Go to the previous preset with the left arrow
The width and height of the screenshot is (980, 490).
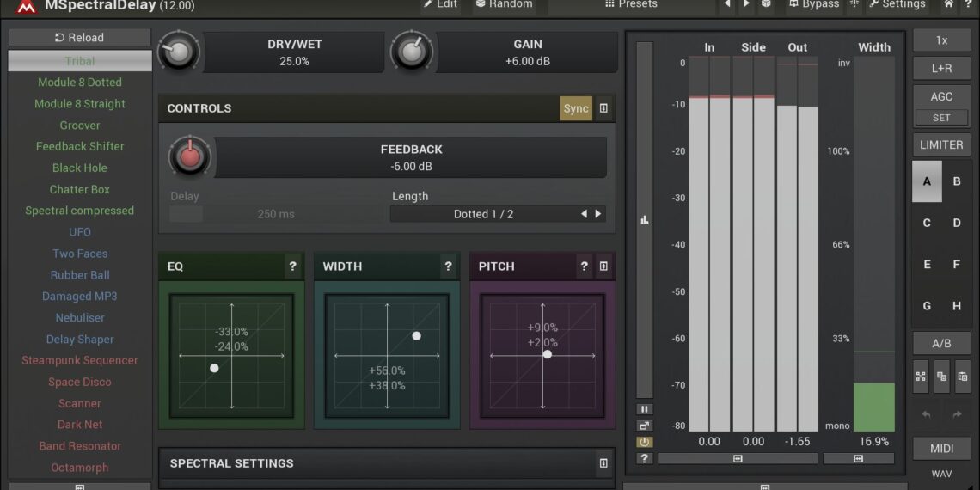tap(727, 4)
